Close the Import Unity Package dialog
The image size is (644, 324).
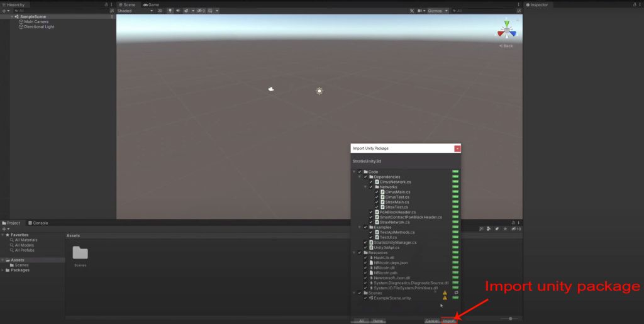coord(457,148)
